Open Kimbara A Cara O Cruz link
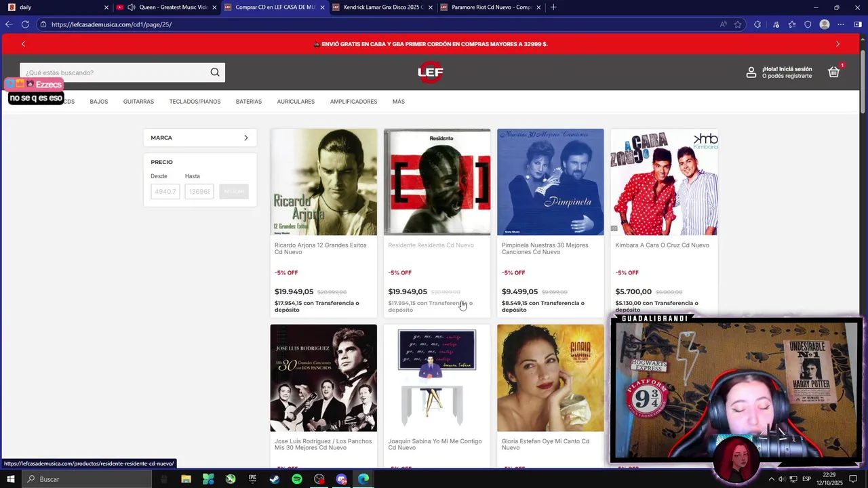The image size is (868, 488). coord(662,245)
